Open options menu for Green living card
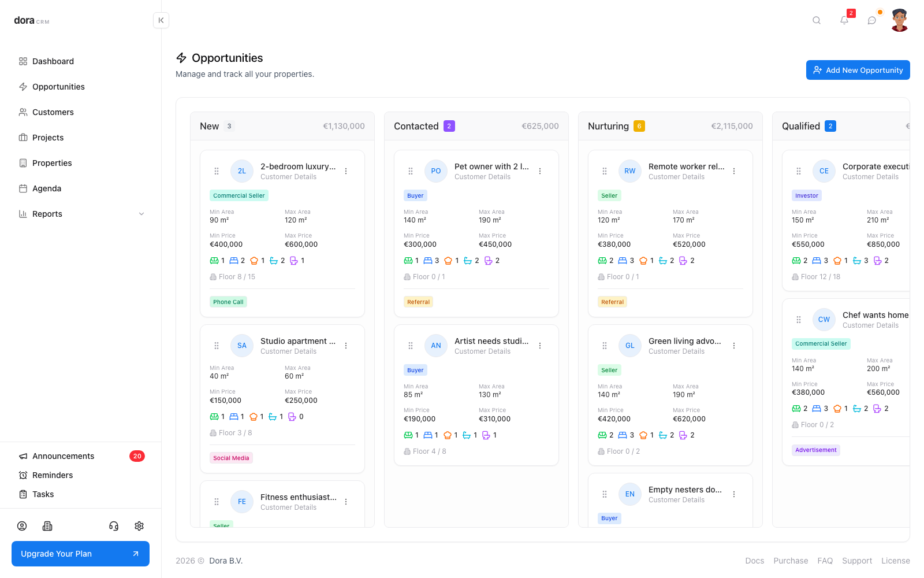This screenshot has width=924, height=578. click(x=734, y=346)
